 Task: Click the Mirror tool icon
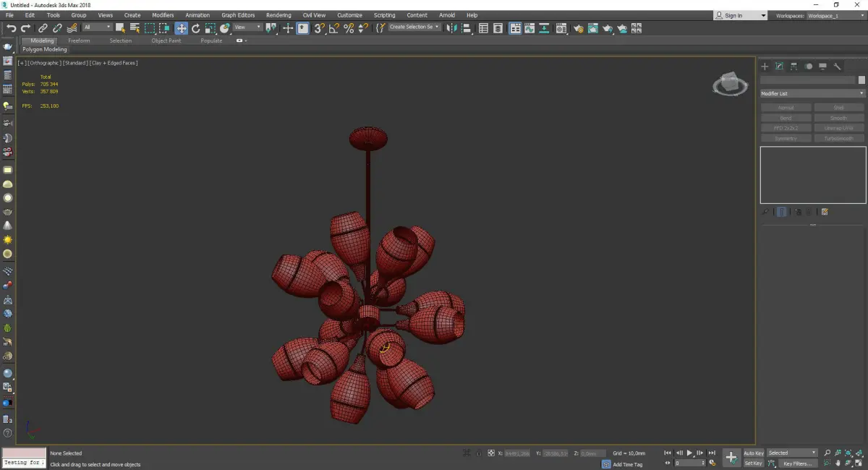pyautogui.click(x=452, y=28)
